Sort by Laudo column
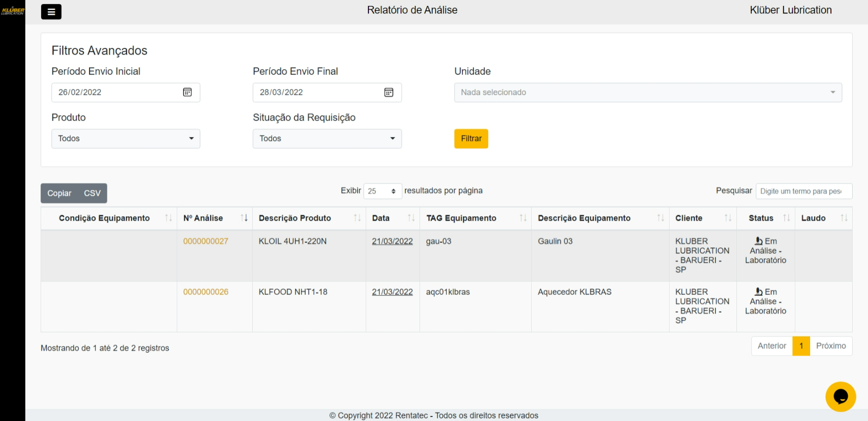Screen dimensions: 868x421 [x=823, y=218]
